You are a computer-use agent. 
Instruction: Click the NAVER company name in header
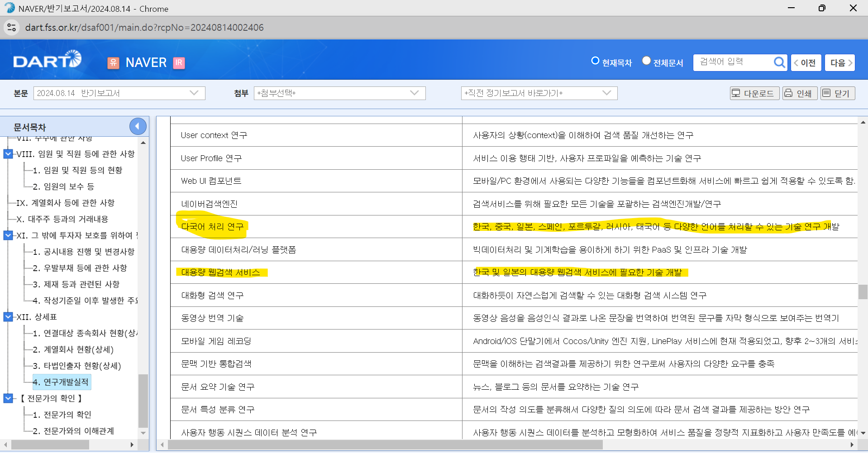click(x=146, y=62)
